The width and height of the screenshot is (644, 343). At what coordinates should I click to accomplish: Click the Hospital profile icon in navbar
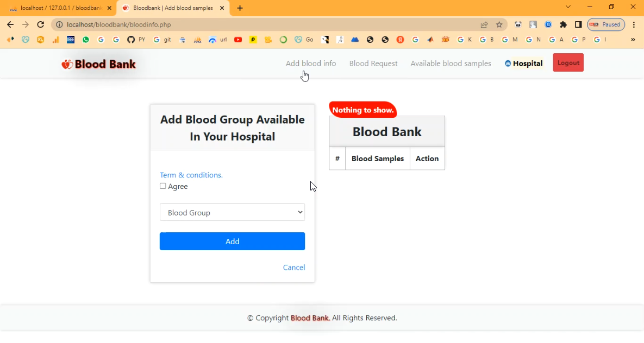tap(508, 63)
